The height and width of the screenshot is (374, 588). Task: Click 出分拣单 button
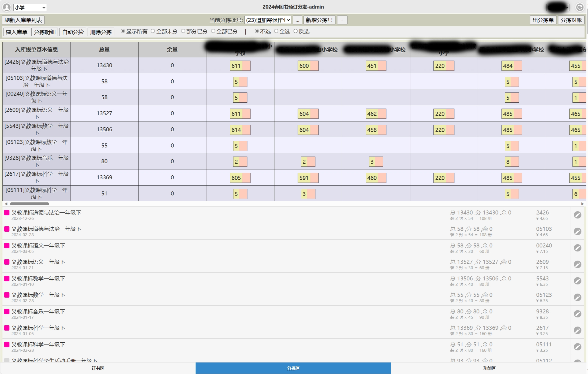click(x=543, y=20)
